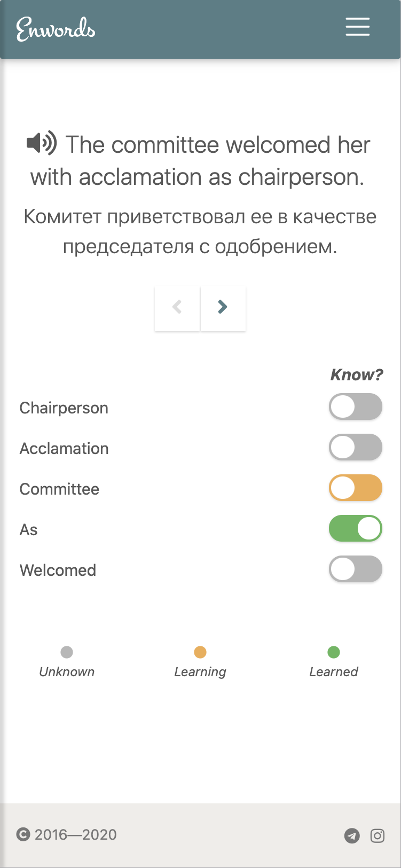Viewport: 401px width, 868px height.
Task: Click the Russian translation text
Action: pyautogui.click(x=200, y=232)
